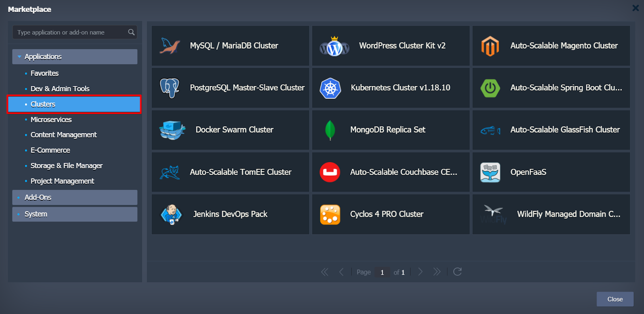Screen dimensions: 644x314
Task: Click the MongoDB Replica Set title
Action: point(388,130)
